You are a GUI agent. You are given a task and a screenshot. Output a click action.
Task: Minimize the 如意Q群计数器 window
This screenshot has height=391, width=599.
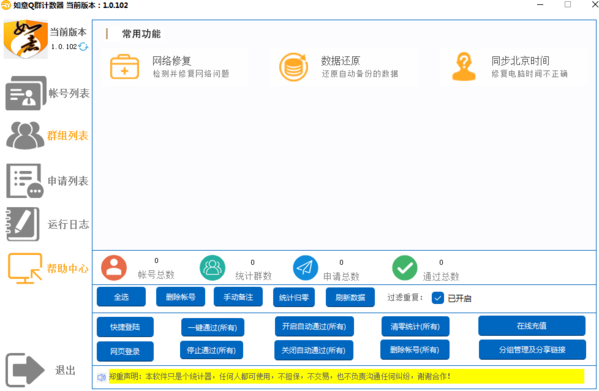tap(540, 5)
